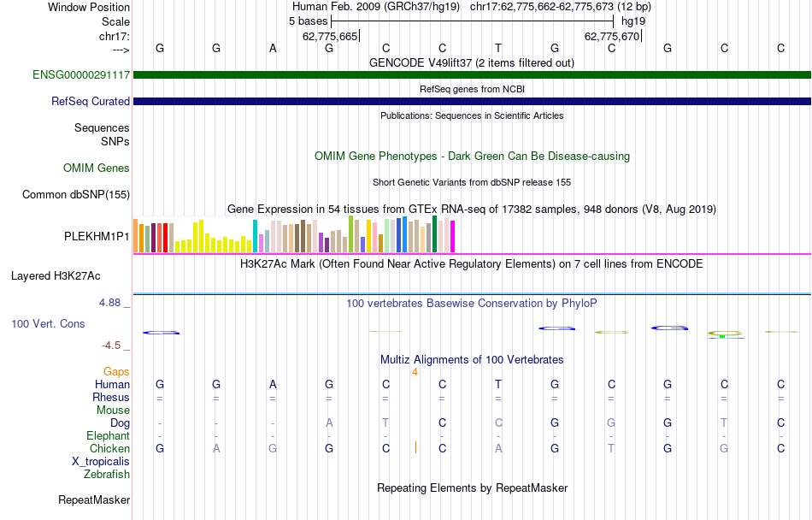Click the reference base T in sequence row

pyautogui.click(x=498, y=48)
